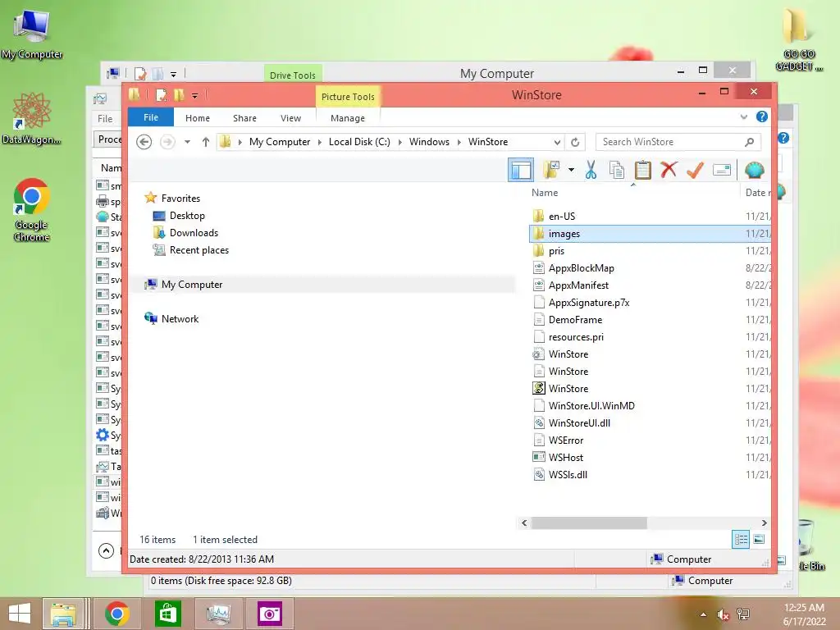The image size is (840, 630).
Task: Open Help with the blue question mark
Action: click(x=762, y=116)
